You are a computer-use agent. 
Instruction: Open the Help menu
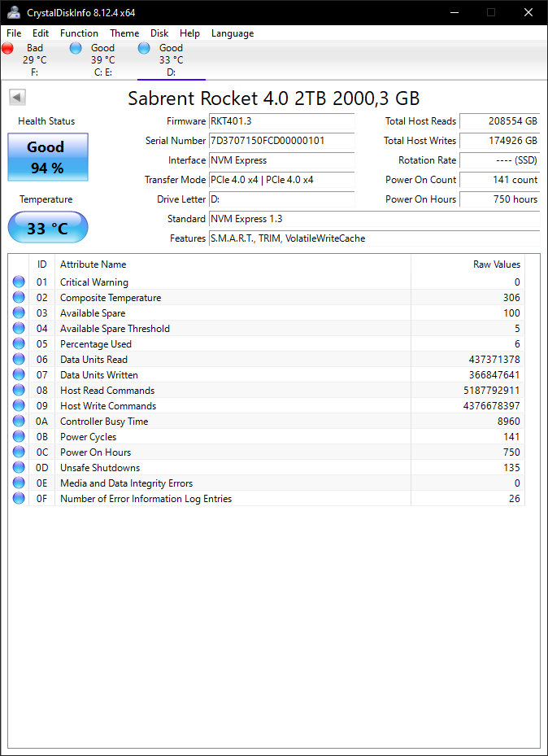pyautogui.click(x=189, y=33)
